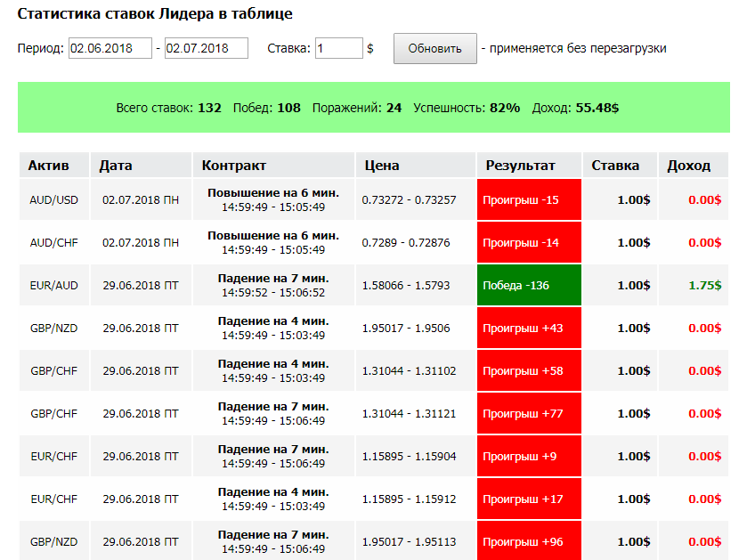
Task: Click price 1.15895 - 1.15904
Action: tap(409, 457)
